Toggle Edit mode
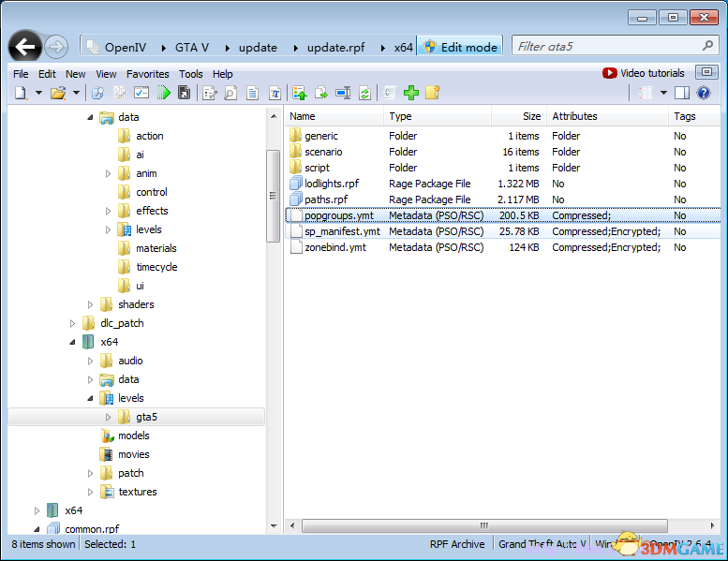The width and height of the screenshot is (728, 561). (x=461, y=47)
